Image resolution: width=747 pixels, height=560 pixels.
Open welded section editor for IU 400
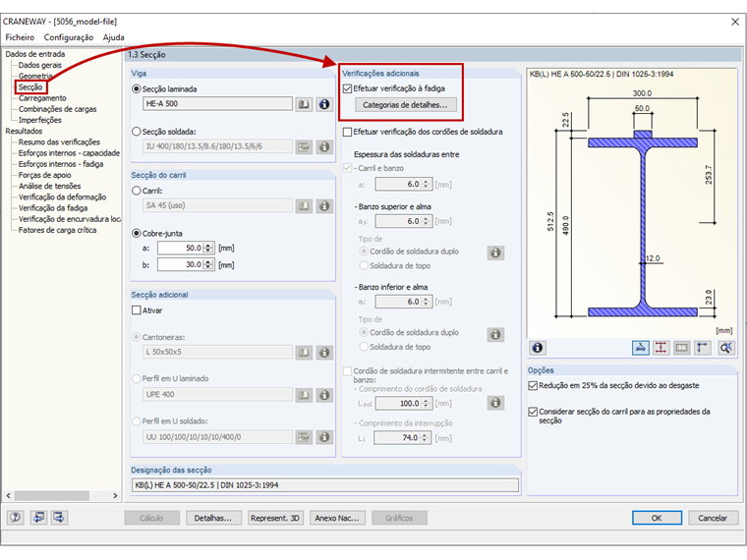click(x=304, y=146)
